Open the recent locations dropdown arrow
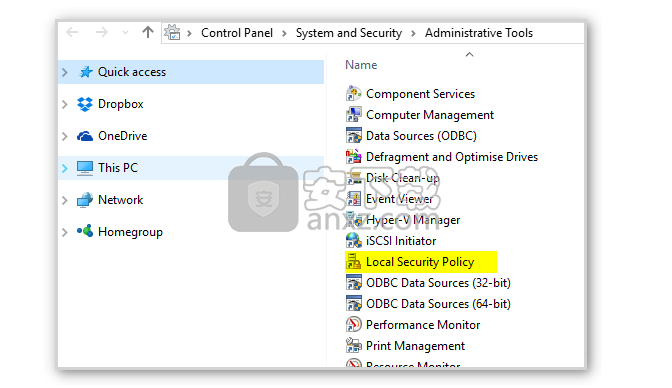Viewport: 672px width, 388px height. [125, 33]
